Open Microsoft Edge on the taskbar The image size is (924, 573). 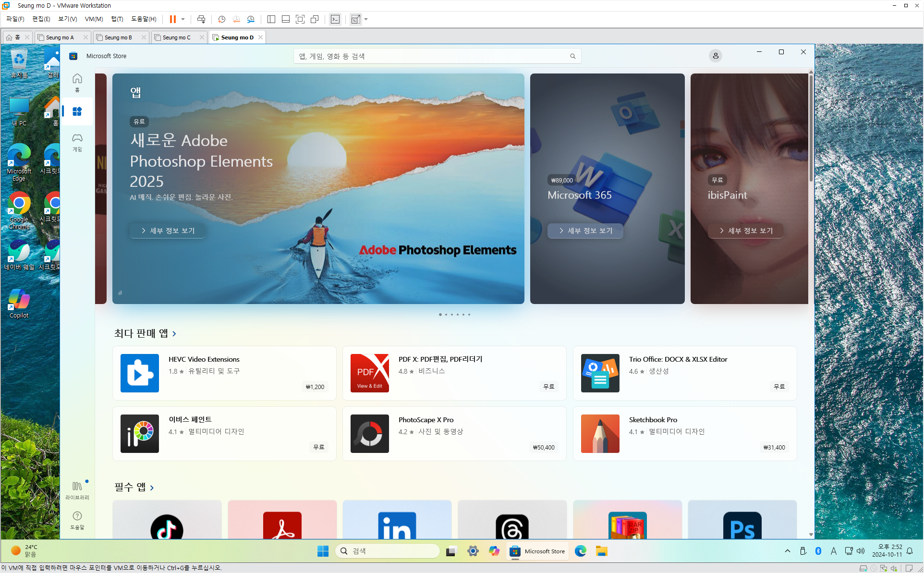point(581,551)
